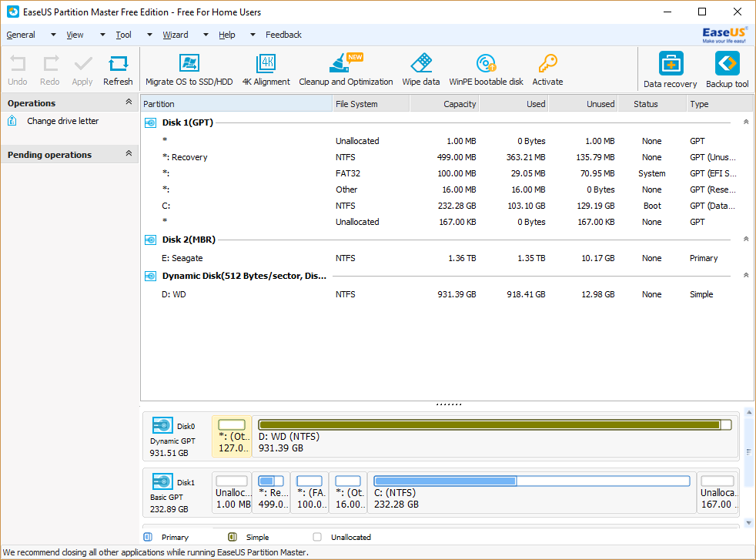The height and width of the screenshot is (560, 756).
Task: Select the Disk1 drive icon in disk map
Action: (x=162, y=481)
